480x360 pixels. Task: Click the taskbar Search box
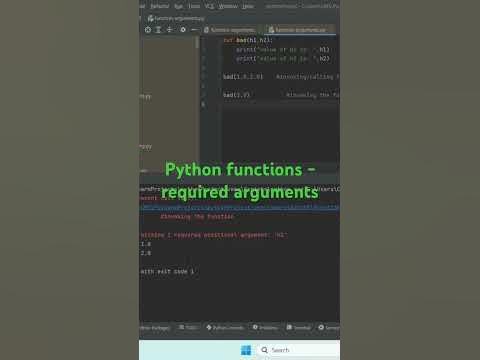click(x=298, y=350)
